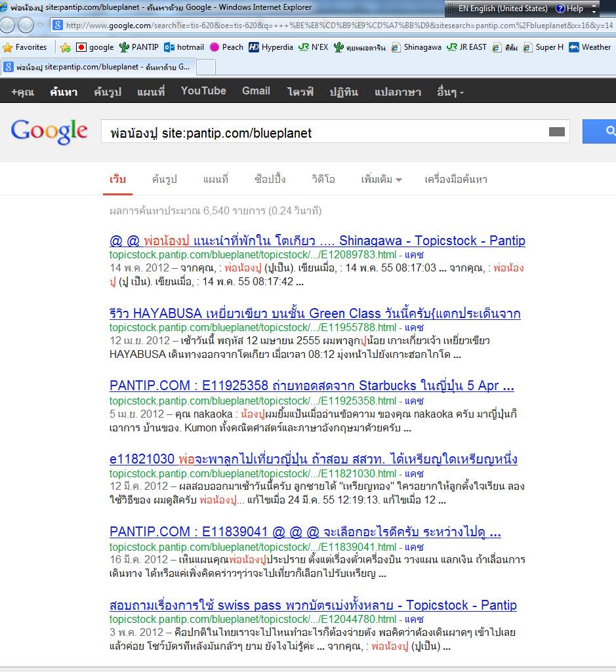Open the recent pages dropdown beside Forward

41,26
